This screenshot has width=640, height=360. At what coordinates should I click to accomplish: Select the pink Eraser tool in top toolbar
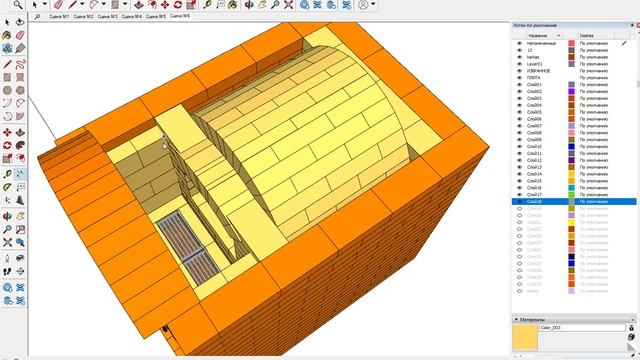[58, 5]
